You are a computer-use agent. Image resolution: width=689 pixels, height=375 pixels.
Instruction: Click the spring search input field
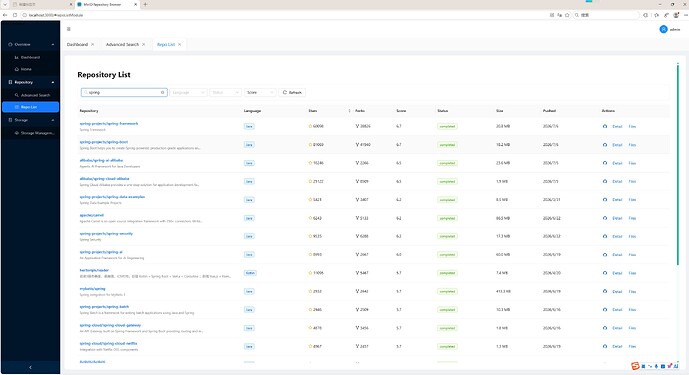tap(124, 92)
